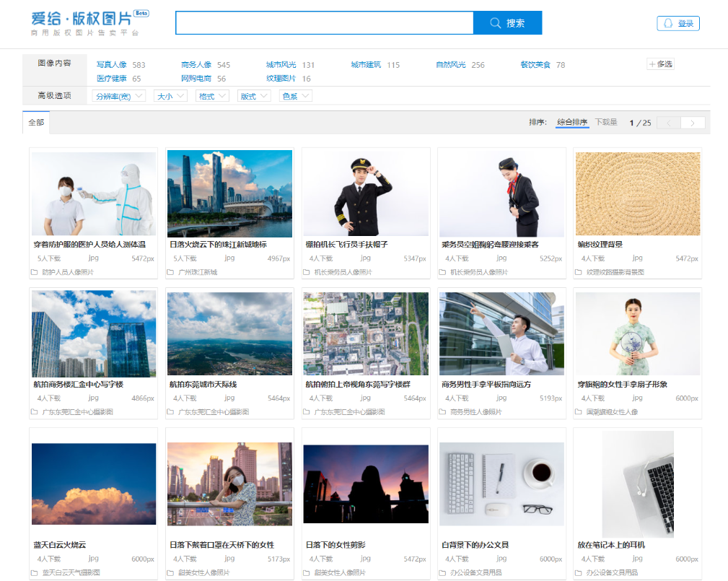Click the 登录 login button
Image resolution: width=728 pixels, height=581 pixels.
(678, 23)
